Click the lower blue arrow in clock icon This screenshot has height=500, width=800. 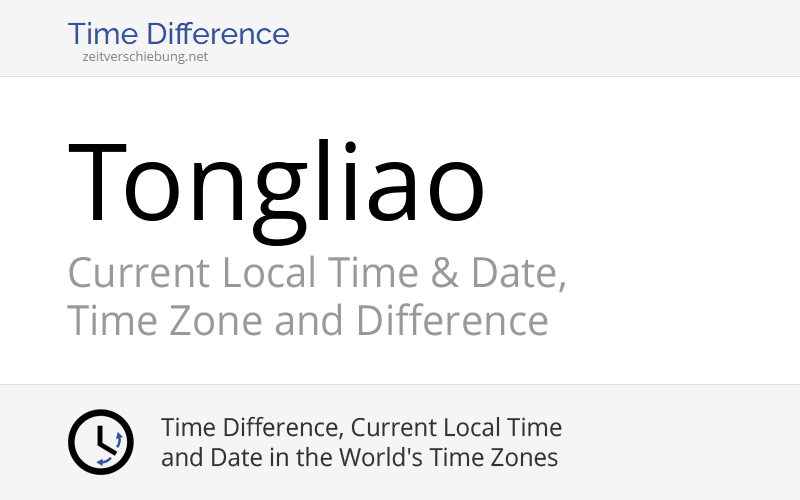click(105, 462)
